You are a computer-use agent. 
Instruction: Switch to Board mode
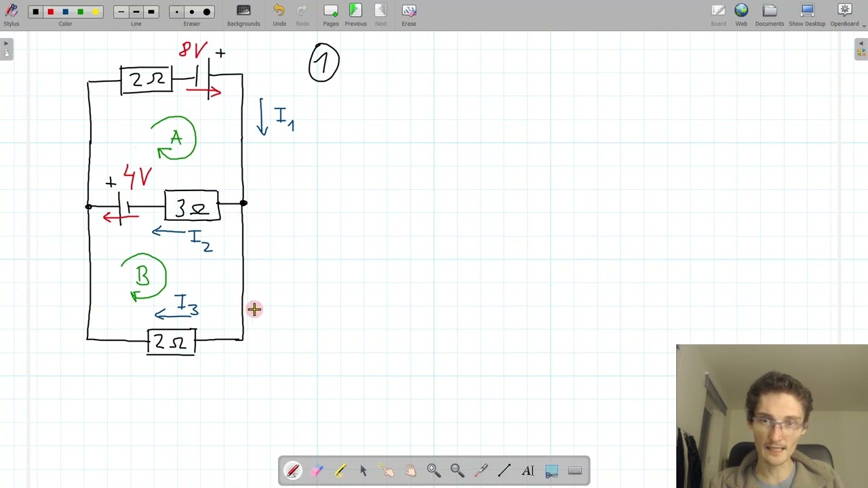point(718,15)
